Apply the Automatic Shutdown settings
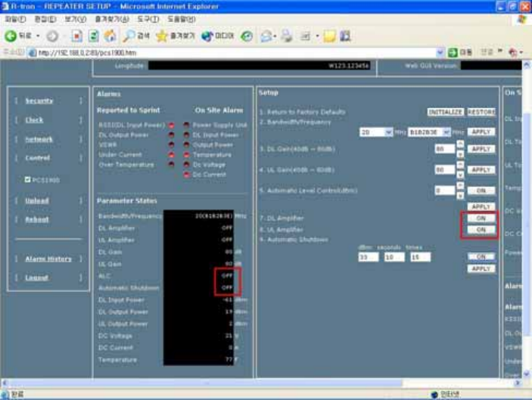Screen dimensions: 532x400 (x=481, y=269)
